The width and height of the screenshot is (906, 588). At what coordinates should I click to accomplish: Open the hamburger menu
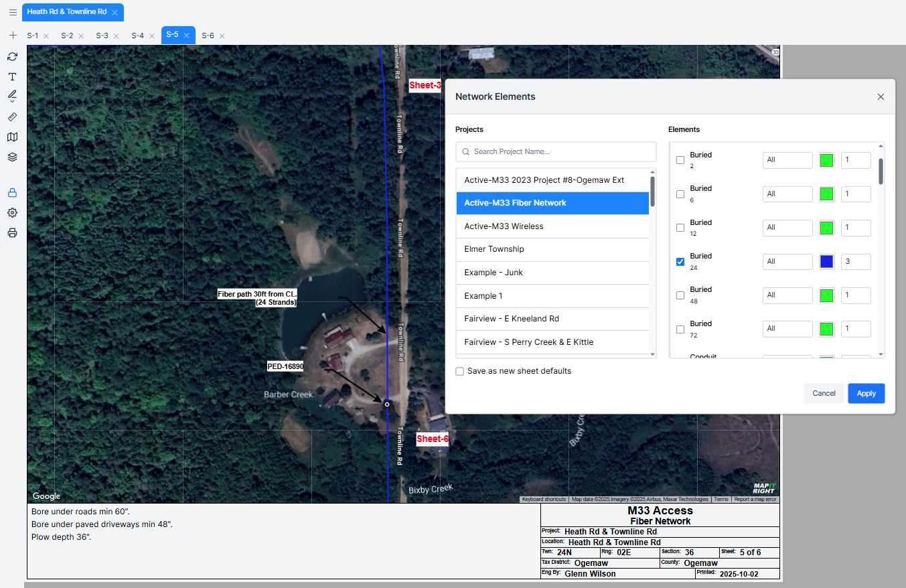tap(12, 12)
